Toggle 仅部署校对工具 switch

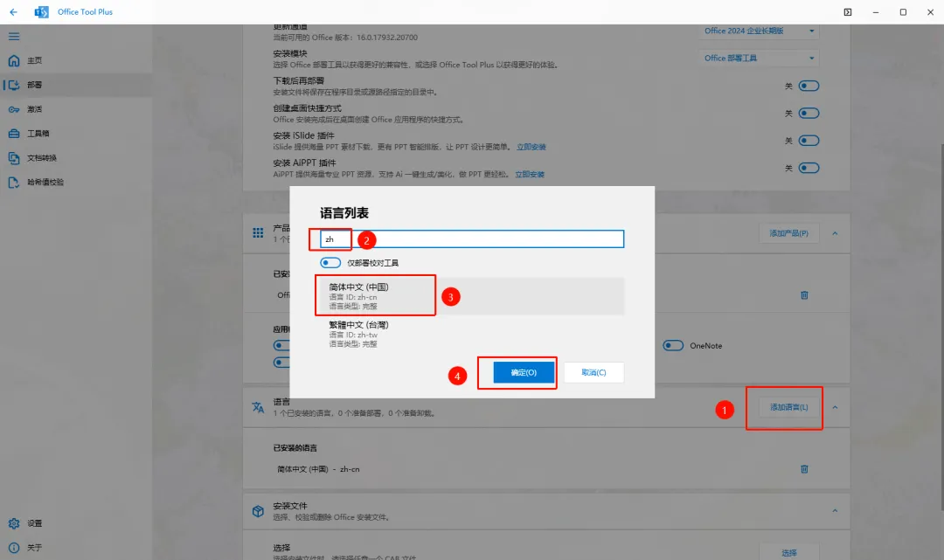coord(330,263)
